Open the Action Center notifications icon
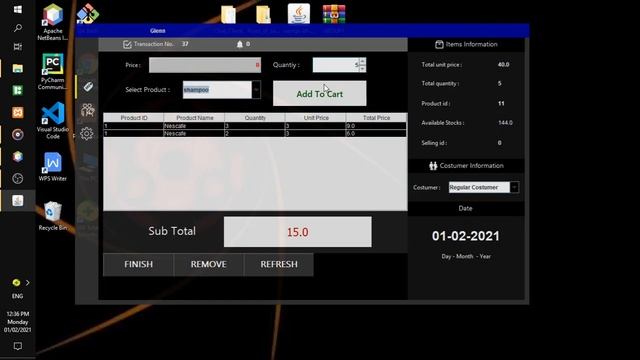Image resolution: width=640 pixels, height=360 pixels. coord(18,346)
